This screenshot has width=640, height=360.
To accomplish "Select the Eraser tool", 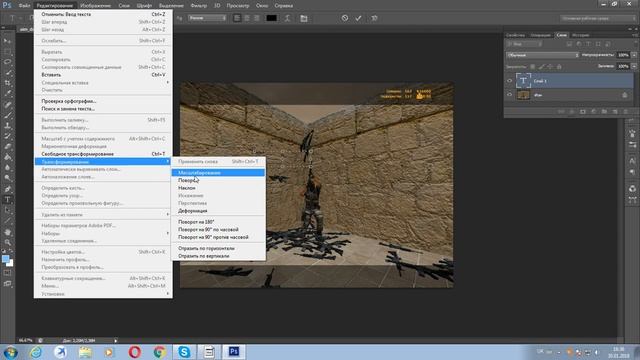I will click(7, 147).
